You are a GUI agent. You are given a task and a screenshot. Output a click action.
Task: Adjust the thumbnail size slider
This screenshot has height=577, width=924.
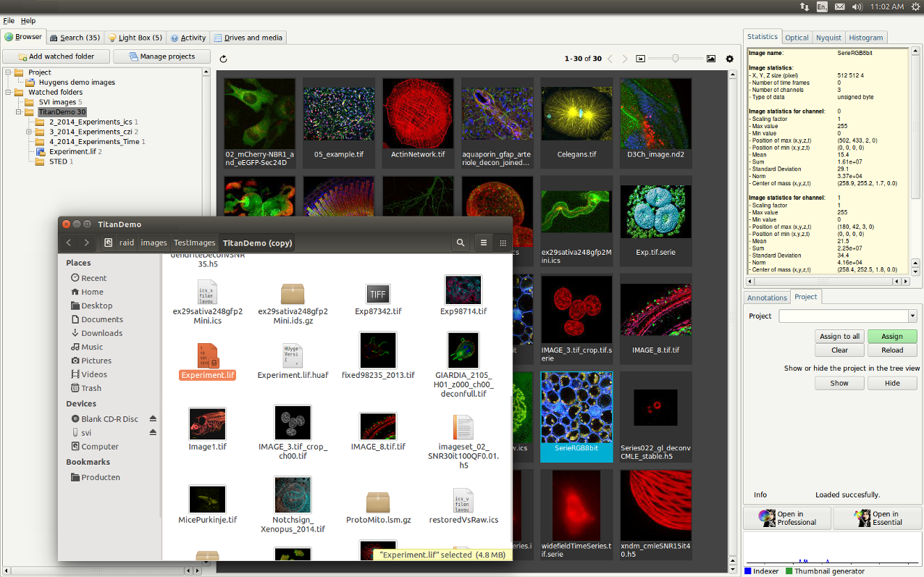click(x=675, y=59)
